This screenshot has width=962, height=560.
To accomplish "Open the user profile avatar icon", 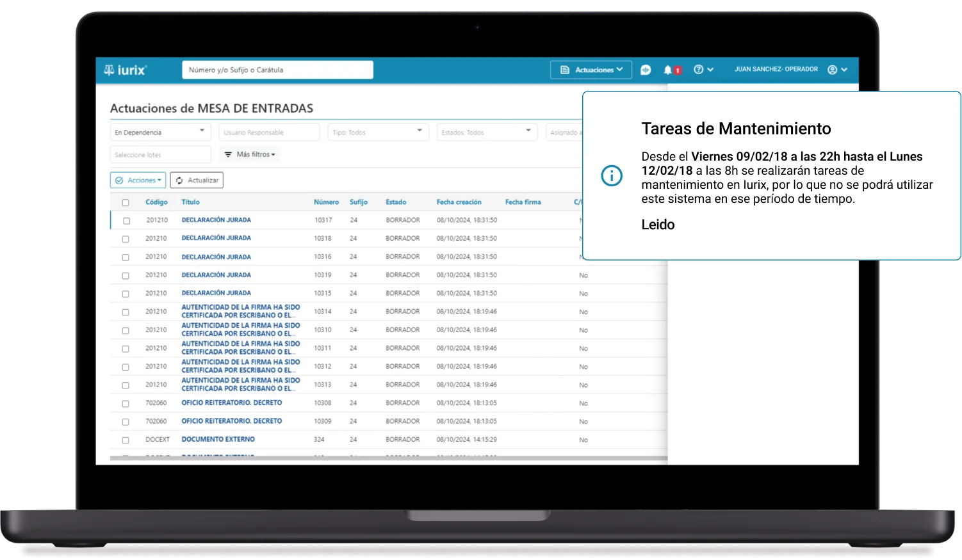I will [833, 70].
